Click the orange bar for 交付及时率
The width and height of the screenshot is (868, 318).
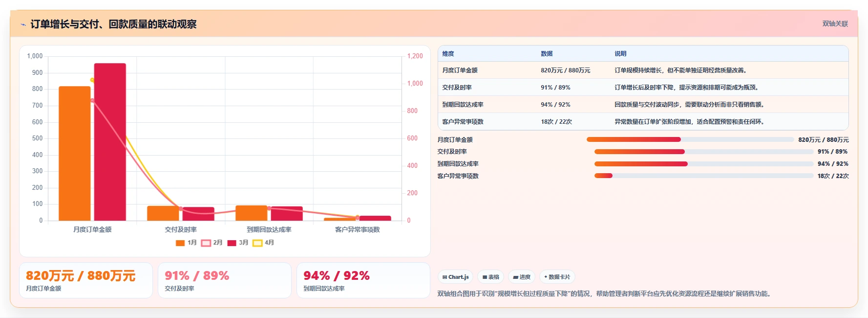click(x=163, y=213)
